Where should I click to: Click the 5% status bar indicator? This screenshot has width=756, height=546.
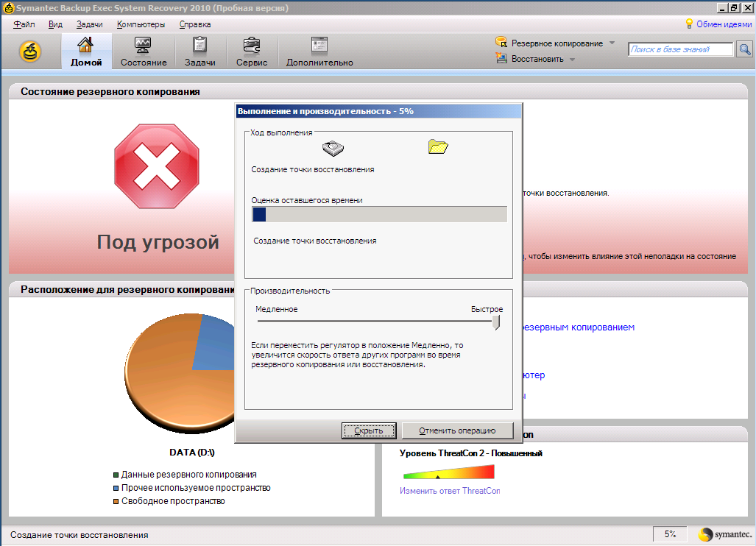coord(670,534)
